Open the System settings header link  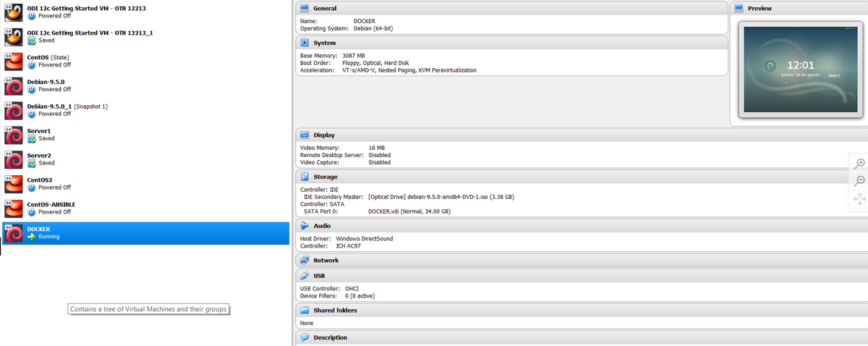coord(324,43)
